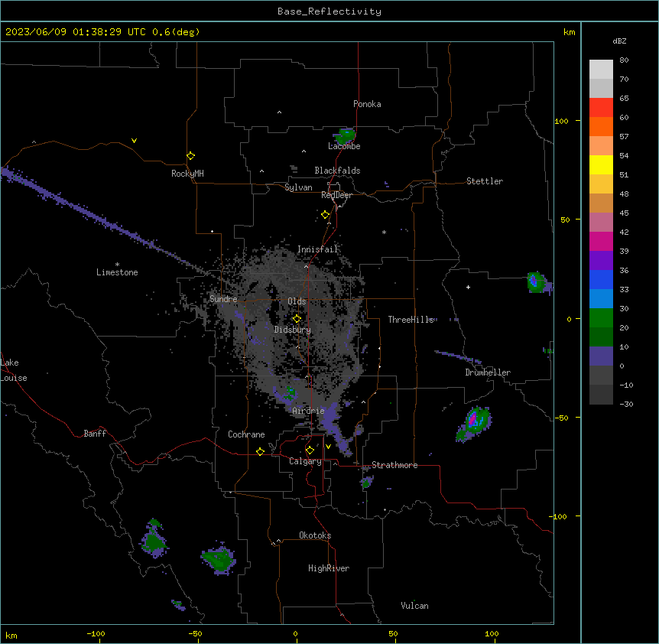
Task: Click the -30 value on the dBZ scale
Action: [626, 404]
